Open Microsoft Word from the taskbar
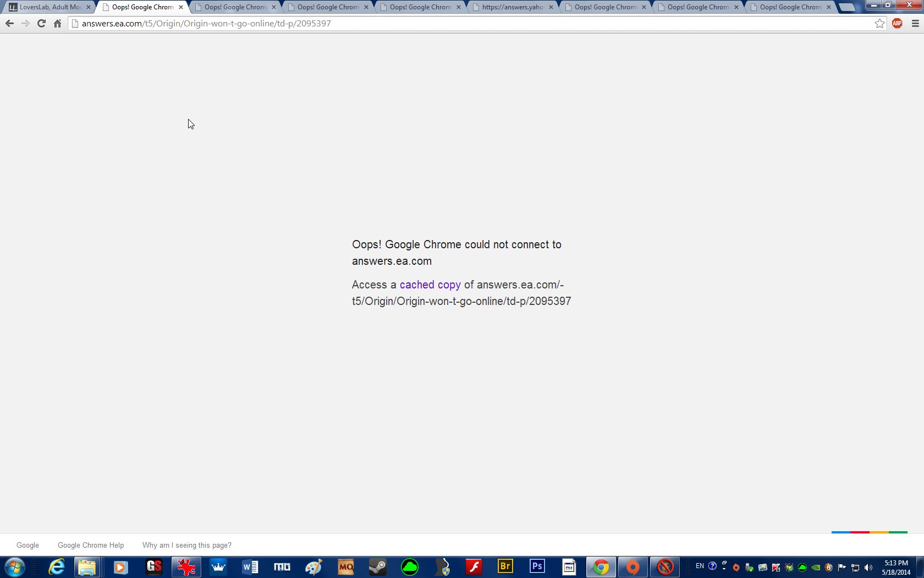924x578 pixels. pyautogui.click(x=250, y=566)
